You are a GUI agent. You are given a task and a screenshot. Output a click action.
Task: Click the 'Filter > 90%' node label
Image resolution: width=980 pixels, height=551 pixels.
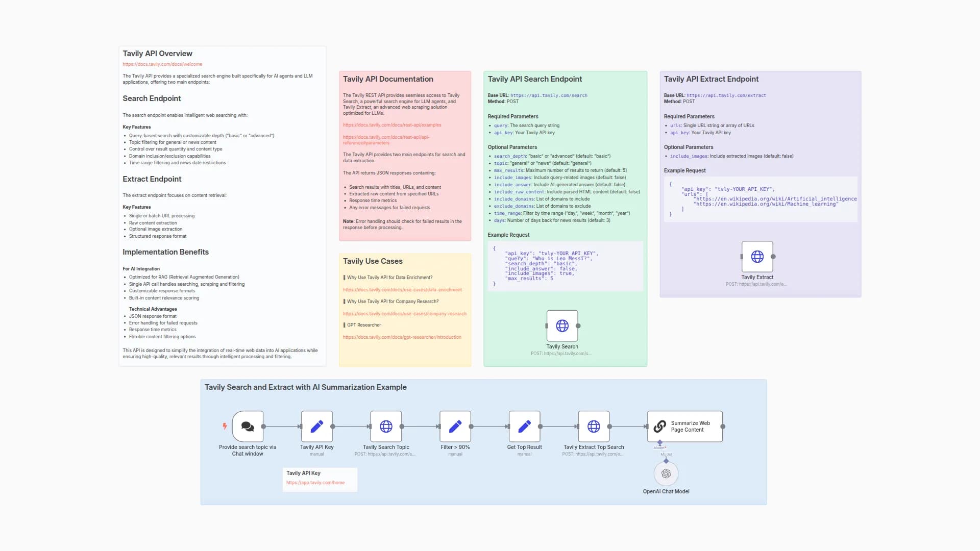pyautogui.click(x=455, y=447)
